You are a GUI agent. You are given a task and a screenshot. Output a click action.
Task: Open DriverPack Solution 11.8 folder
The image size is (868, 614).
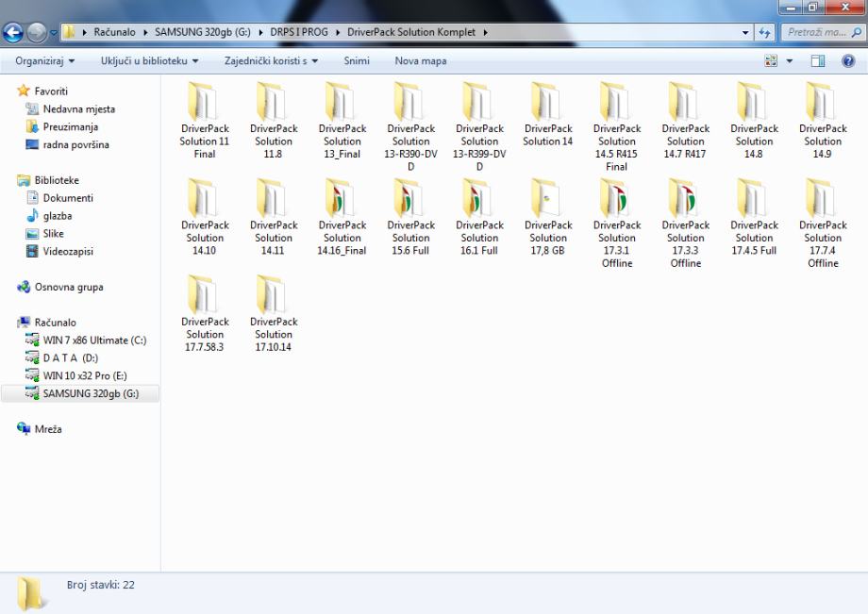pos(273,121)
